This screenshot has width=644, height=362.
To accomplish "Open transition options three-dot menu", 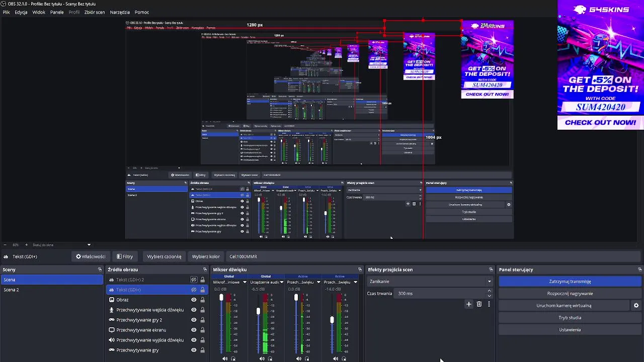I will tap(489, 304).
